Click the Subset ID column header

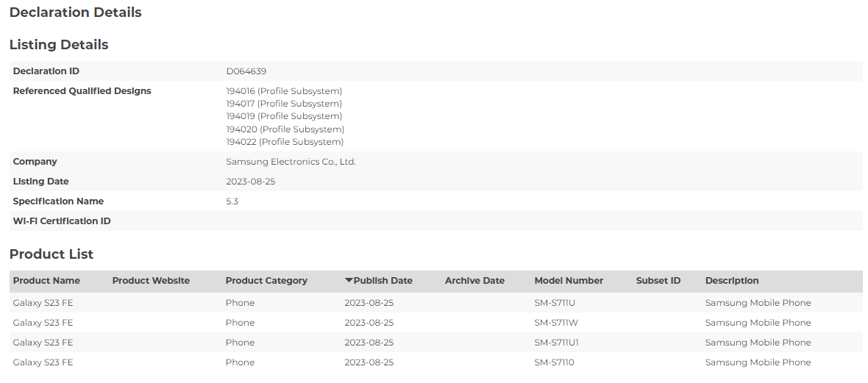click(658, 281)
